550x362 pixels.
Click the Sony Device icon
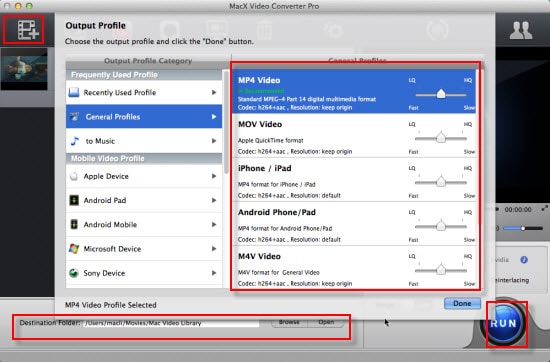[x=74, y=273]
